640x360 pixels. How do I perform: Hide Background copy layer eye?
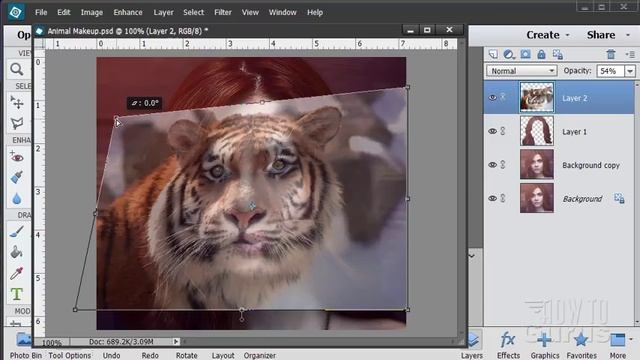(493, 164)
